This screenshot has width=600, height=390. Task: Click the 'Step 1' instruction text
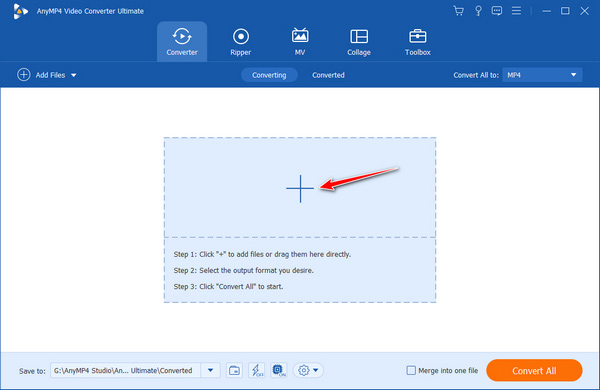click(262, 254)
